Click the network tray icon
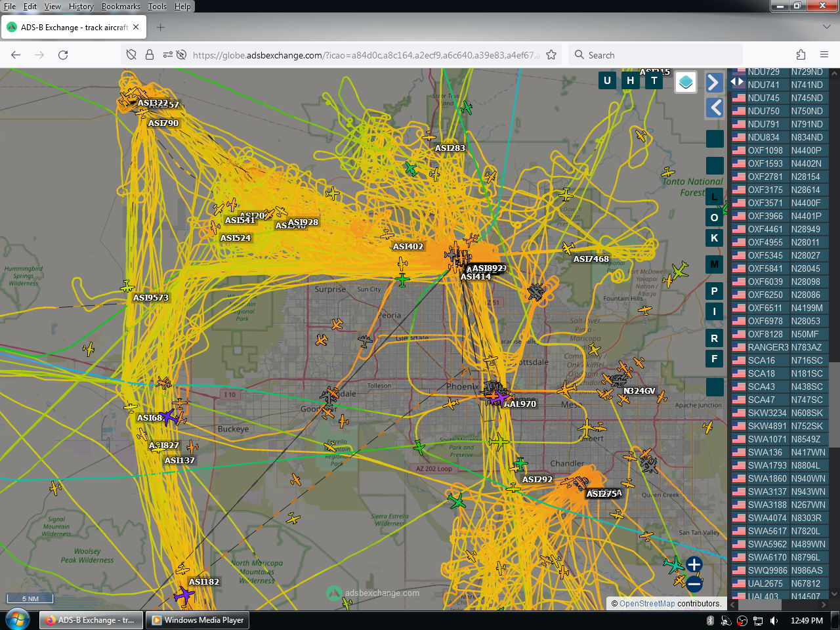Viewport: 840px width, 630px height. [x=758, y=620]
